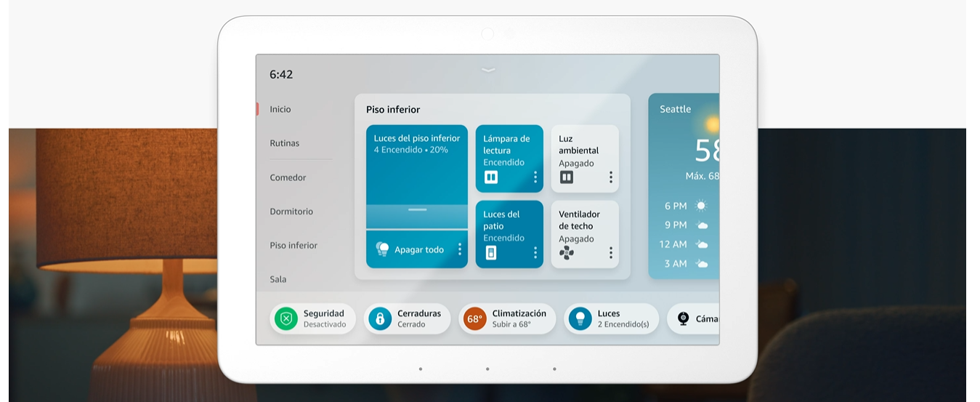Expand the top pull-down chevron
Image resolution: width=980 pixels, height=402 pixels.
point(488,70)
